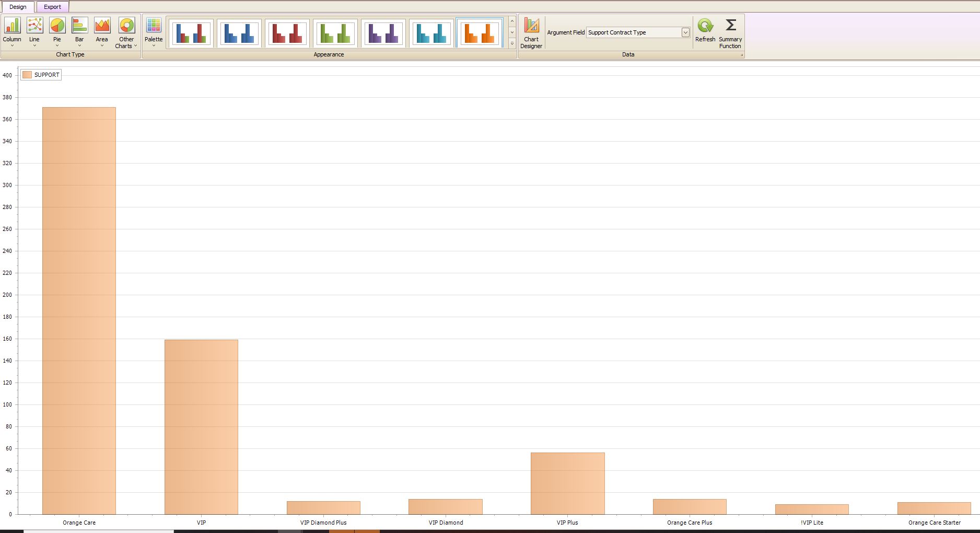Select the VIP Plus bar
980x533 pixels.
[568, 483]
